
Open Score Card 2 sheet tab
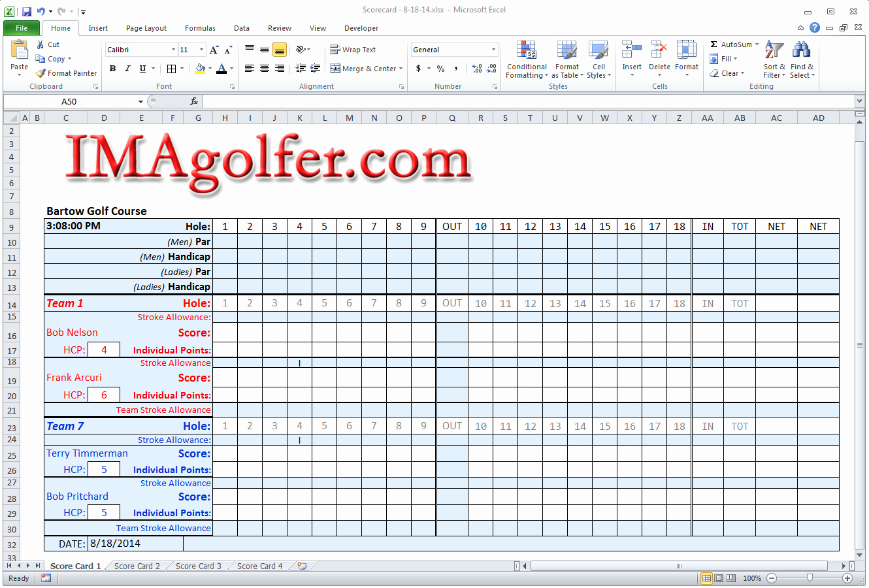point(137,566)
